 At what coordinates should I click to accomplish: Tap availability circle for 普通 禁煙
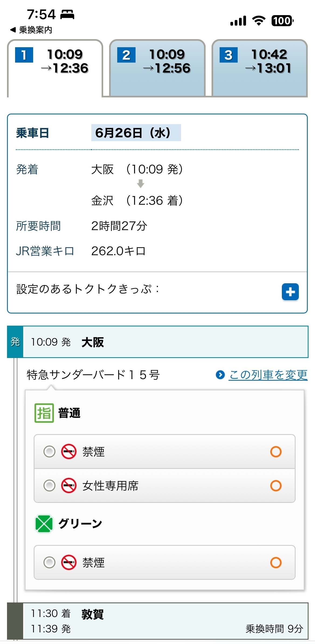pos(276,452)
